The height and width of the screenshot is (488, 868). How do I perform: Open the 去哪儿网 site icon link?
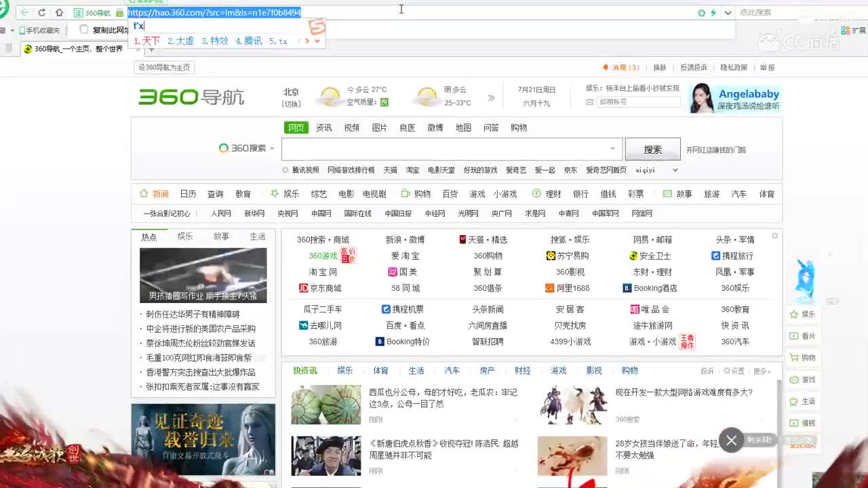(x=303, y=325)
